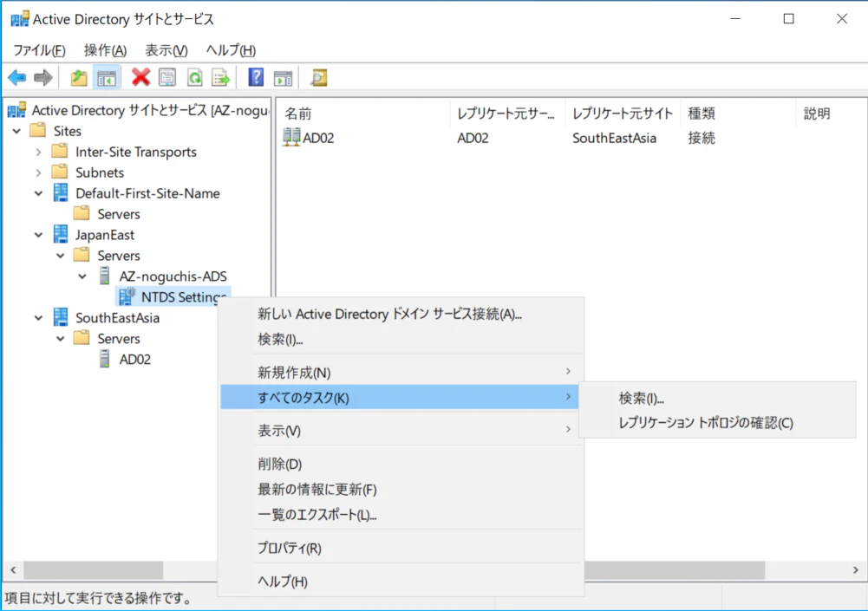
Task: Click the Inter-Site Transports folder icon
Action: click(60, 151)
